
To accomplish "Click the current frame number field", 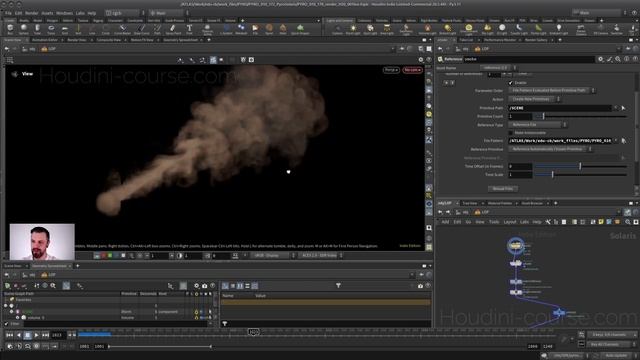I will tap(58, 335).
